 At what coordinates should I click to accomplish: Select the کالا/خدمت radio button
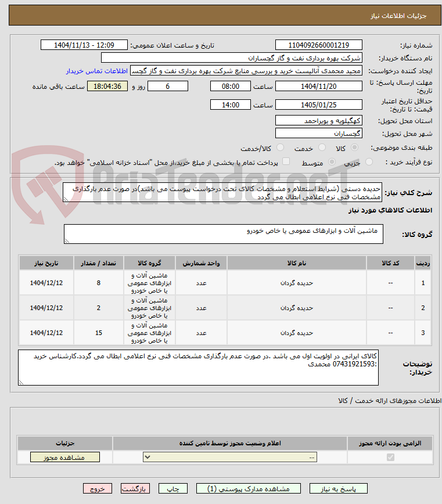tap(281, 147)
